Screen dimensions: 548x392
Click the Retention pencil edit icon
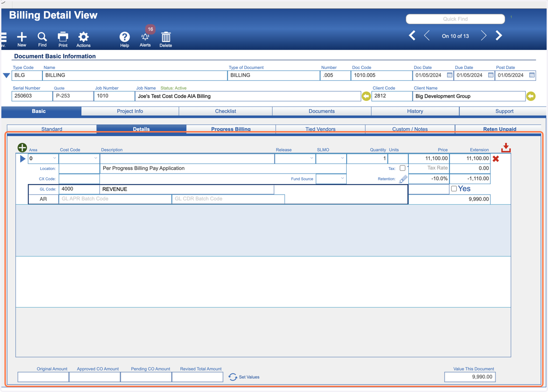(x=403, y=179)
